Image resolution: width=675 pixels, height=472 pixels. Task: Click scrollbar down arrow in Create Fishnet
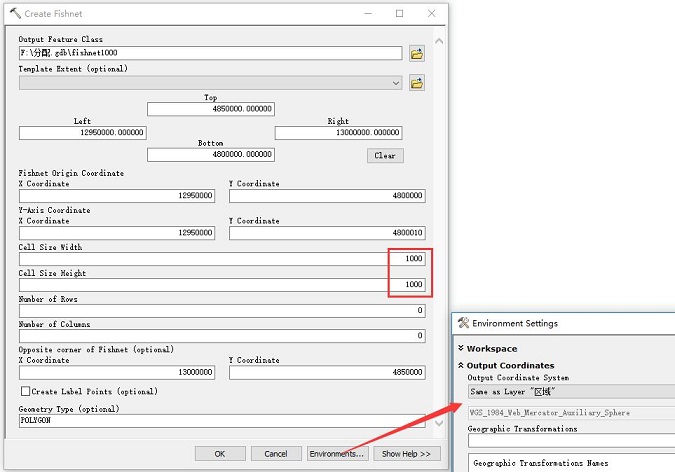tap(439, 423)
